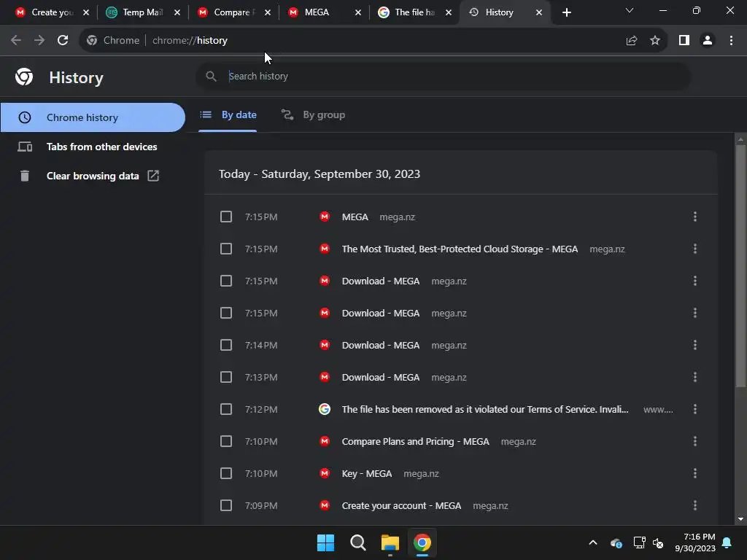
Task: Open more actions for 7:14 PM Download entry
Action: coord(695,345)
